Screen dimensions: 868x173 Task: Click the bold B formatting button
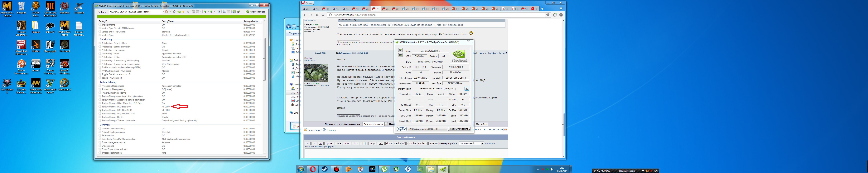coord(308,143)
